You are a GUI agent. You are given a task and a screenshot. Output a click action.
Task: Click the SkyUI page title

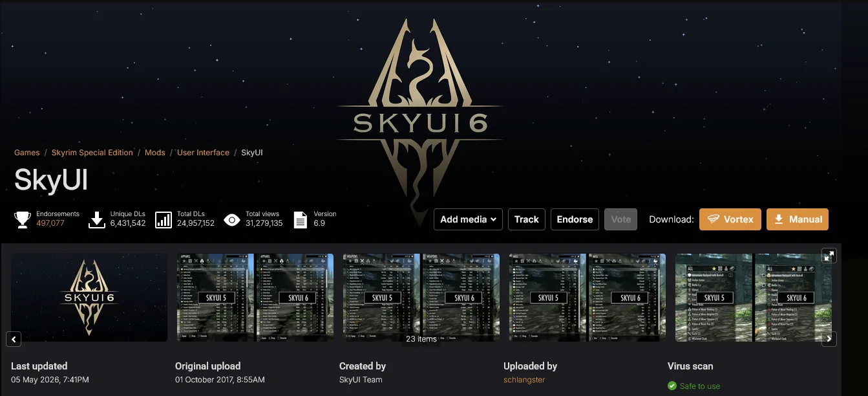coord(51,181)
